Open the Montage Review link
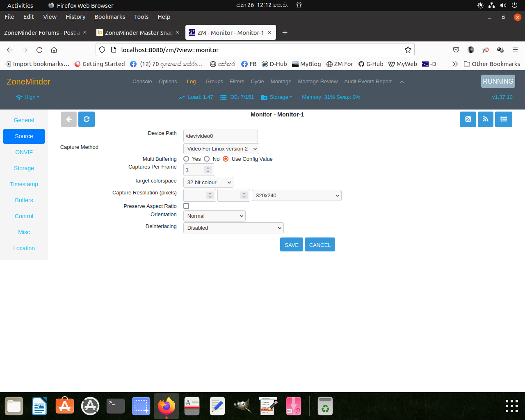 pos(318,82)
